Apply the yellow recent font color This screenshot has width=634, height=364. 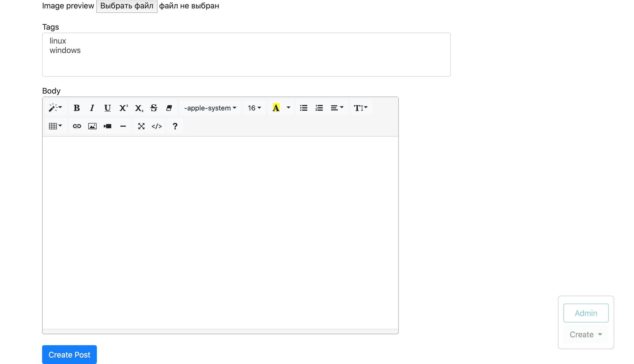click(x=276, y=108)
